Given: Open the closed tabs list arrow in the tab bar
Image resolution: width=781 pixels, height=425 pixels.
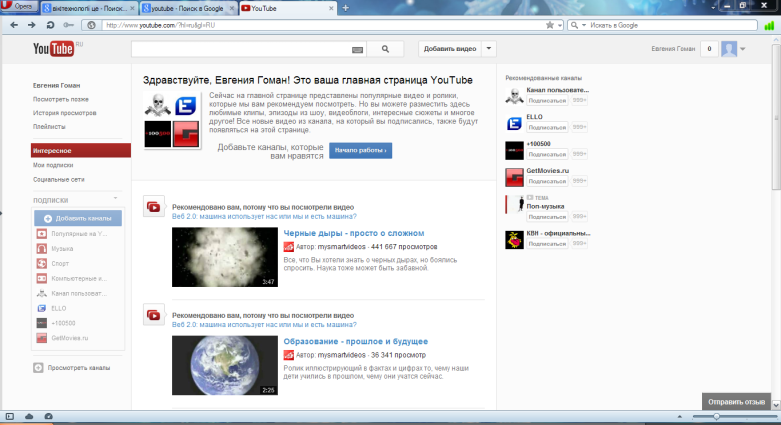Looking at the screenshot, I should click(x=713, y=7).
